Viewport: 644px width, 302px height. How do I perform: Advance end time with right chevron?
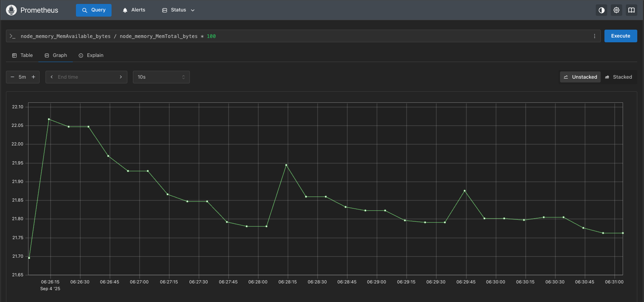(x=121, y=77)
